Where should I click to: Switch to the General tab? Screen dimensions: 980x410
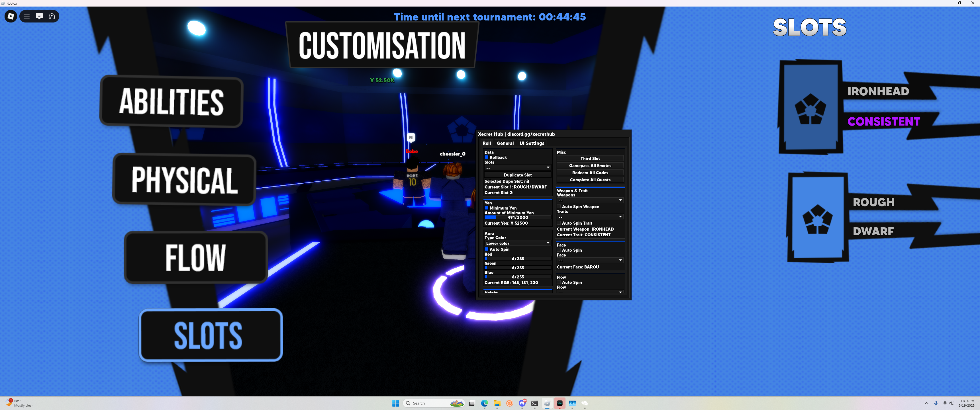(x=505, y=143)
